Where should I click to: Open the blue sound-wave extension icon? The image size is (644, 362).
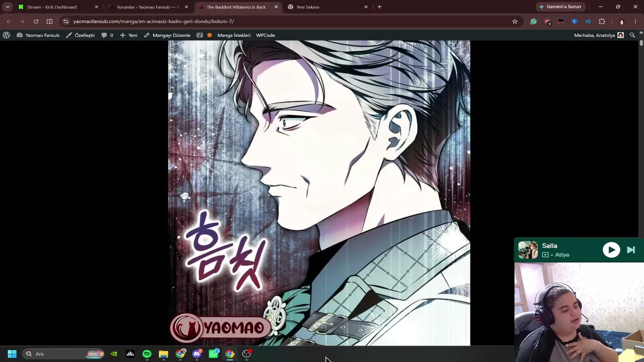tap(588, 22)
